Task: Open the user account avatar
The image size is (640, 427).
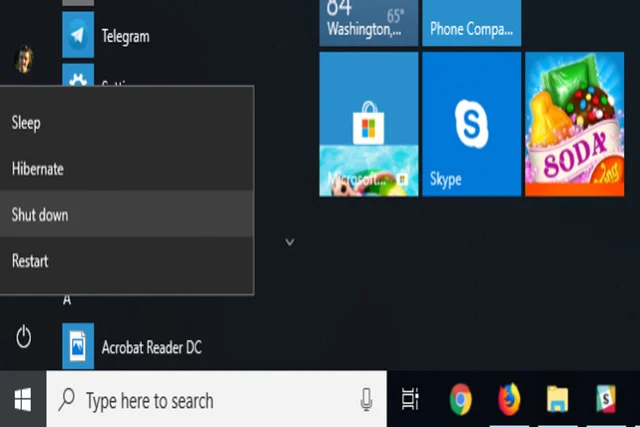Action: click(x=23, y=59)
